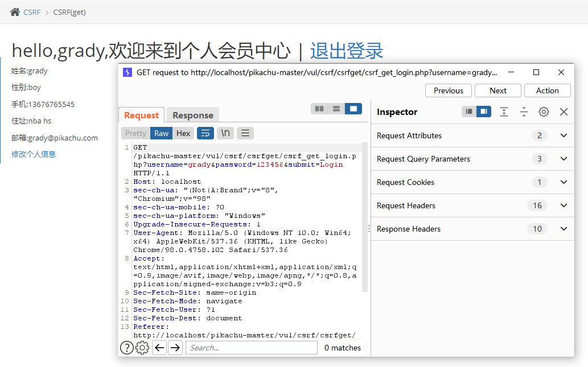Toggle line wrap in message editor
The image size is (588, 367).
[205, 133]
